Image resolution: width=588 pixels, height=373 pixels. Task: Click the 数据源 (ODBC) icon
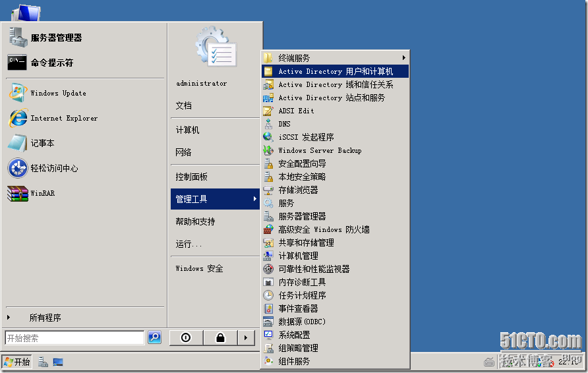point(268,322)
